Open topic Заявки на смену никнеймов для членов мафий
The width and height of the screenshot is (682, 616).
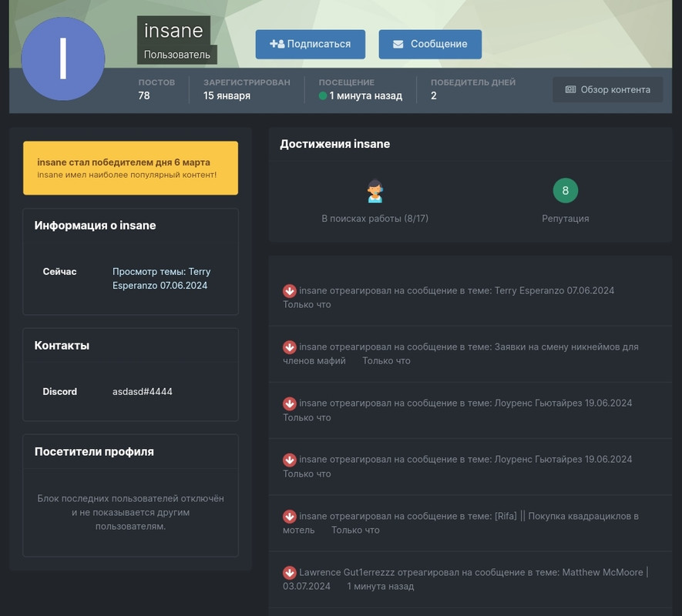(x=461, y=354)
